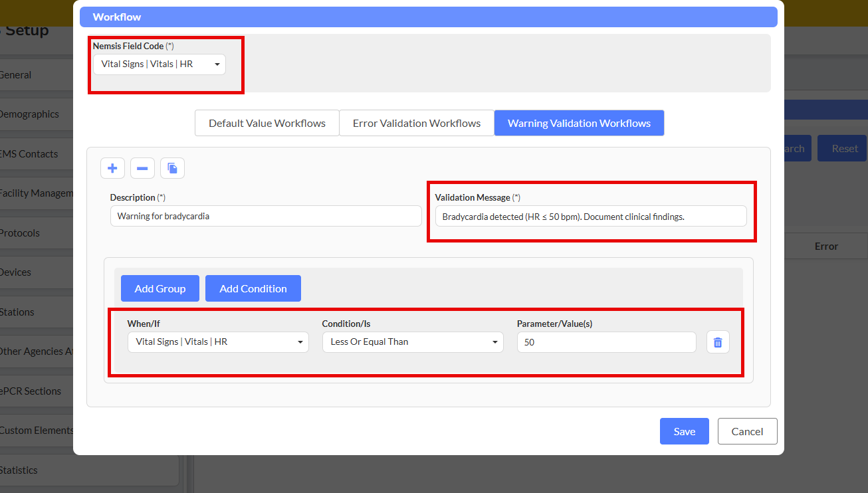Click the Add Group button
Screen dimensions: 868x493
point(160,288)
